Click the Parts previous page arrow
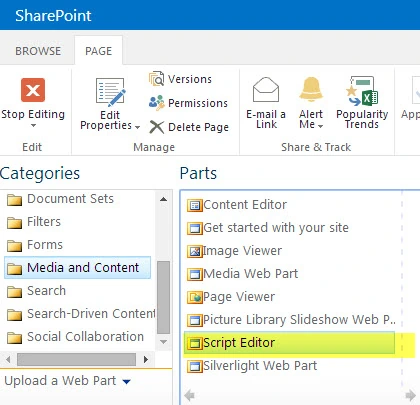 (189, 395)
